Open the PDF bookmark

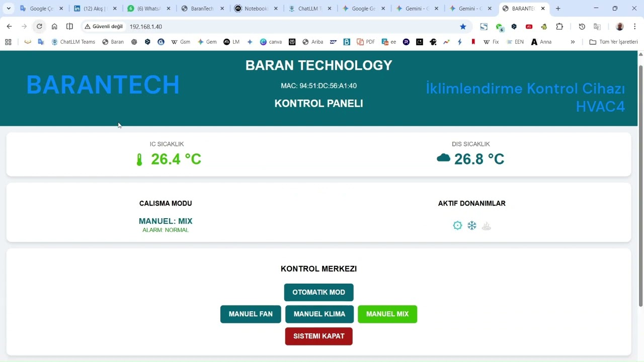[366, 42]
